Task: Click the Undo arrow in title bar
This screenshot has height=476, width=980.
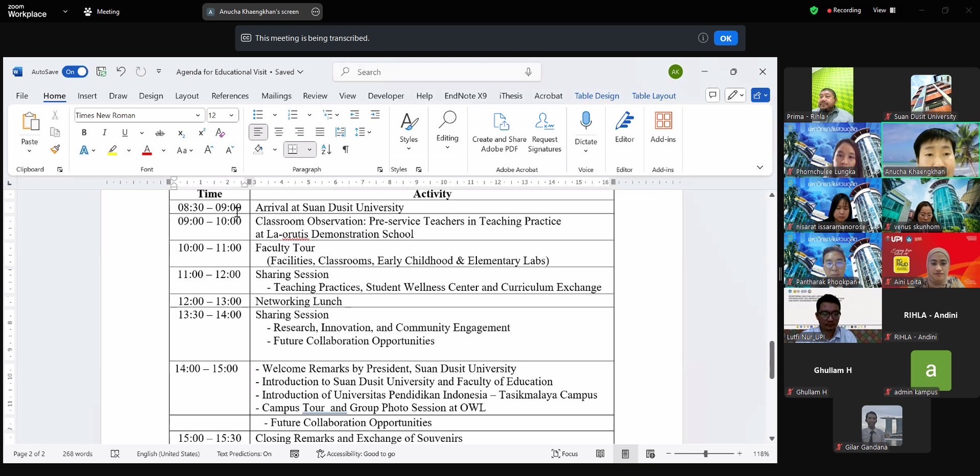Action: pyautogui.click(x=121, y=72)
